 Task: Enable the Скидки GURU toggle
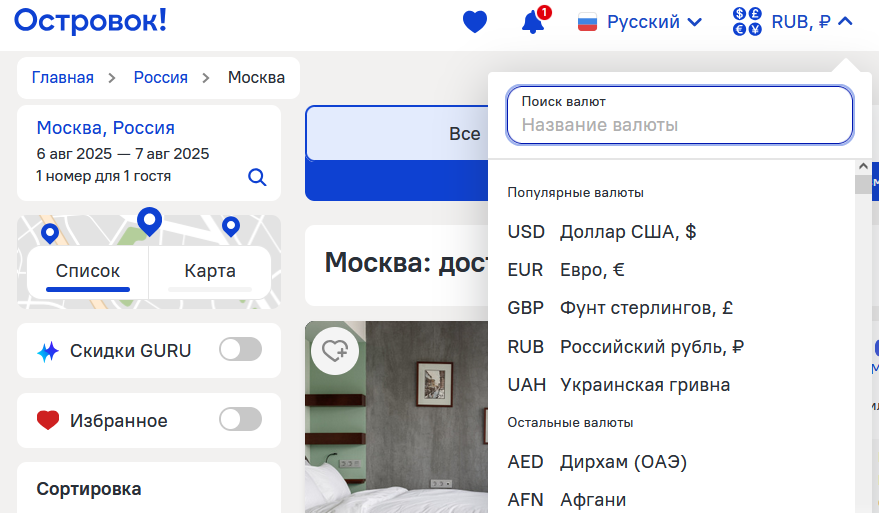[240, 350]
